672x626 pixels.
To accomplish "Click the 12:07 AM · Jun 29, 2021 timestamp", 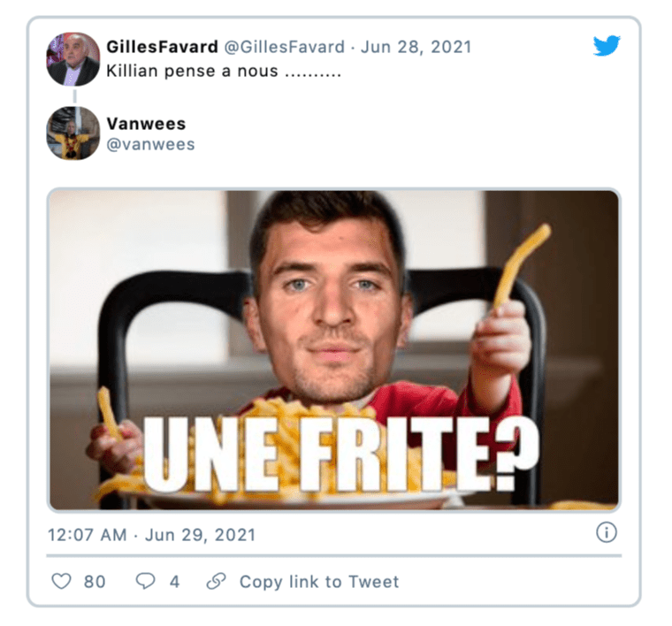I will [152, 535].
